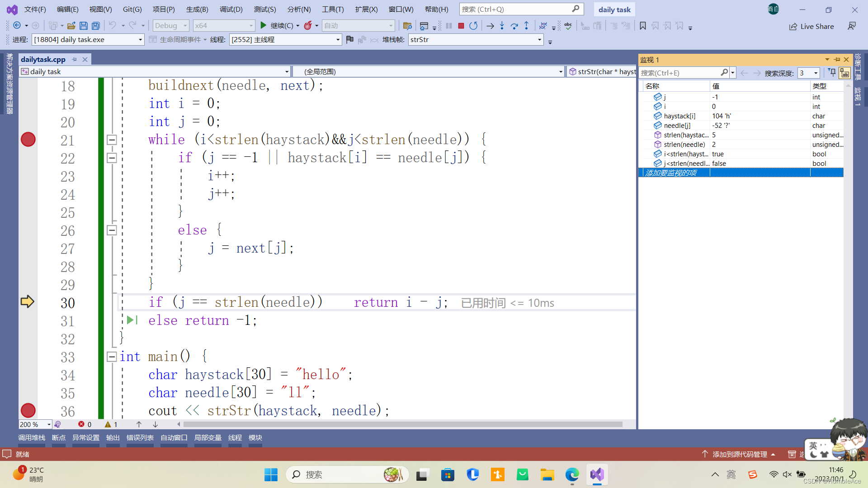868x488 pixels.
Task: Click the Watch window search field
Action: coord(678,73)
